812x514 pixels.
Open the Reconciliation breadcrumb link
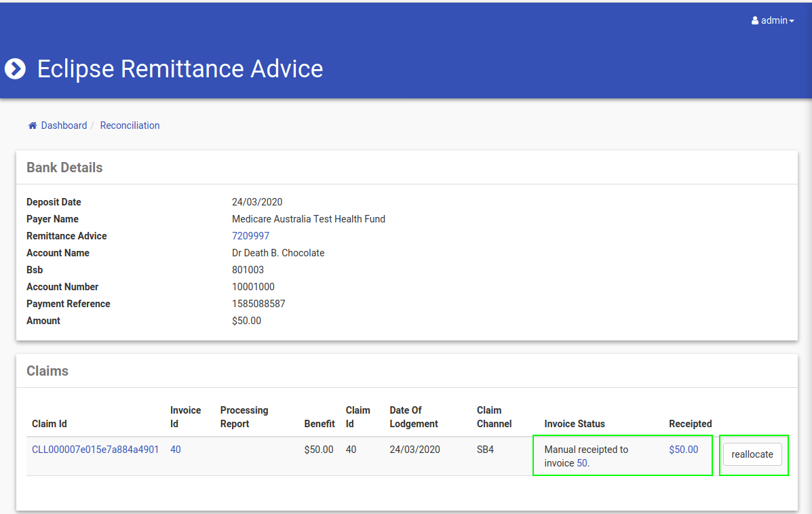click(x=130, y=125)
